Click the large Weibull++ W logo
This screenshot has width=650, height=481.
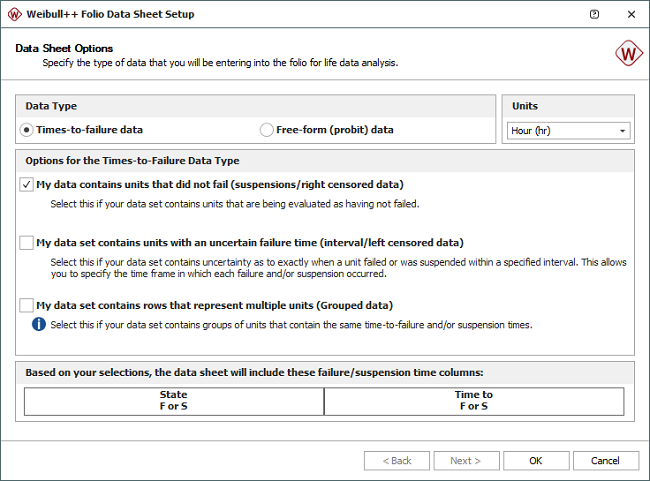pos(628,54)
